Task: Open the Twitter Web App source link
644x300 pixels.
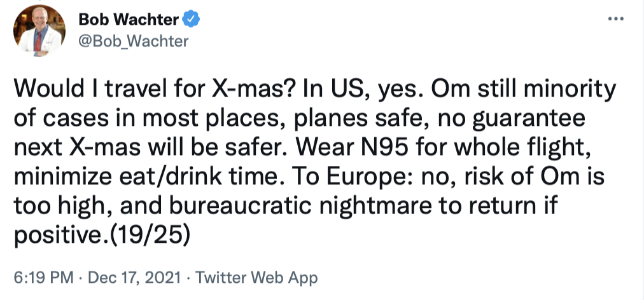Action: click(256, 278)
